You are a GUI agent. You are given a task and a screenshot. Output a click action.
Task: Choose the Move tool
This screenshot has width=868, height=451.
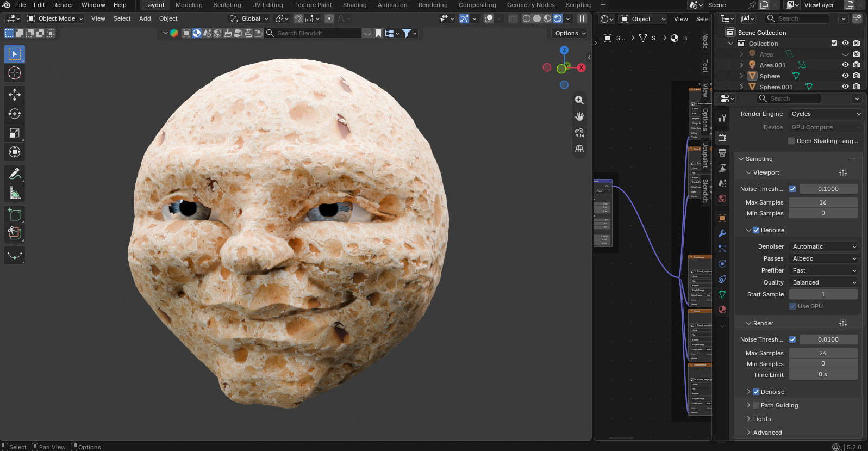coord(15,95)
